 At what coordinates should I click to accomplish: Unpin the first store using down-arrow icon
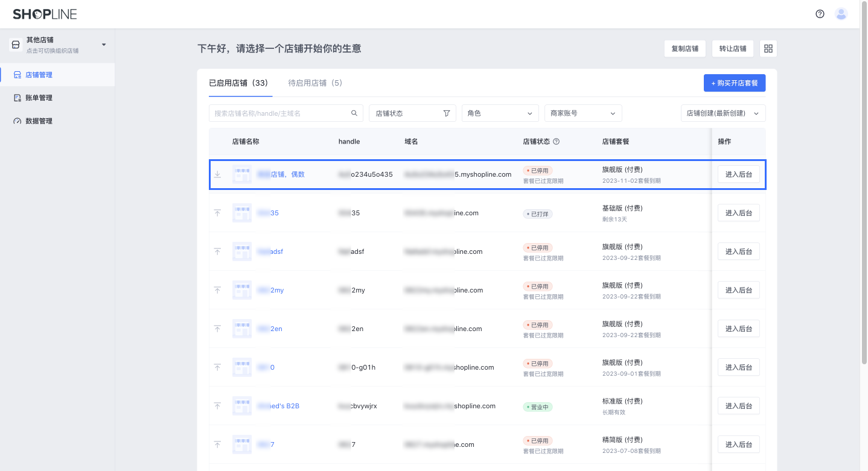tap(217, 174)
